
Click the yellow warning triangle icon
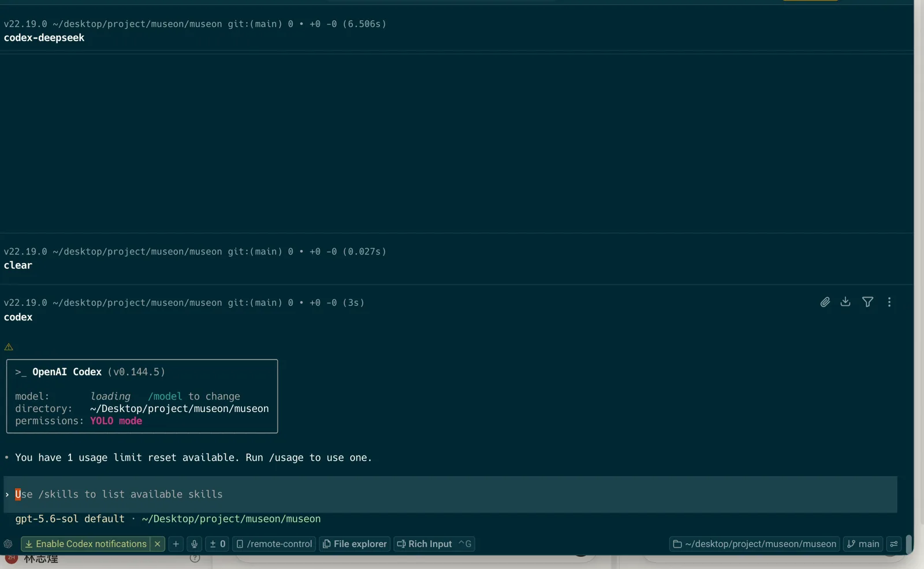point(9,347)
